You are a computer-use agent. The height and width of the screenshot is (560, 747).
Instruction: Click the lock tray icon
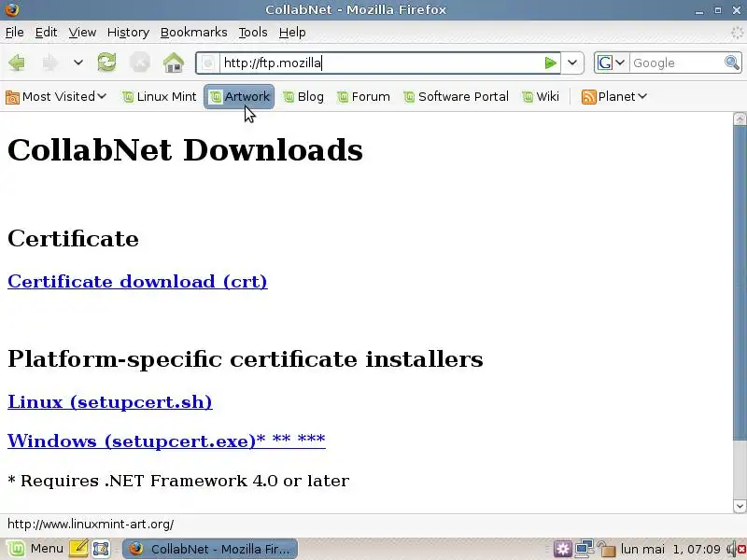pos(606,549)
